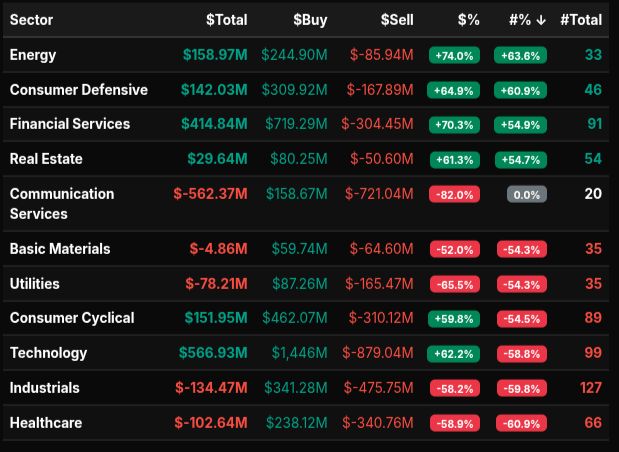Select the Industrials sector row
This screenshot has height=452, width=619.
coord(45,388)
